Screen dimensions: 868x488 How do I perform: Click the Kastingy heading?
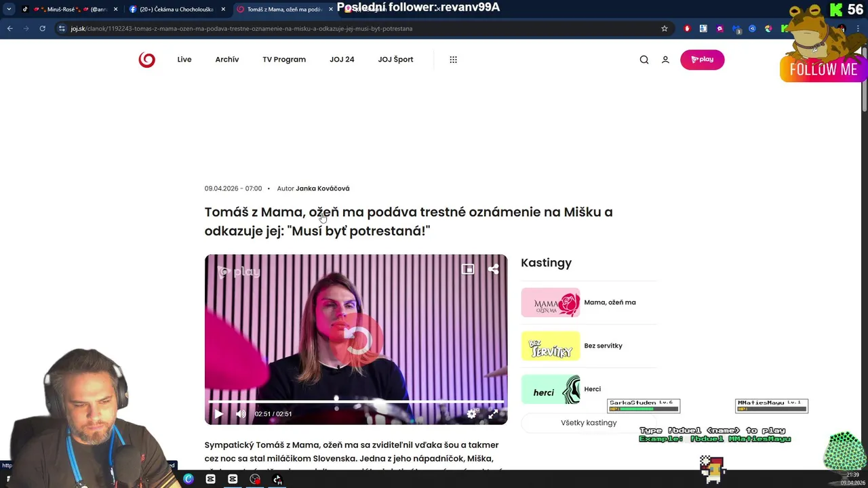pos(546,263)
